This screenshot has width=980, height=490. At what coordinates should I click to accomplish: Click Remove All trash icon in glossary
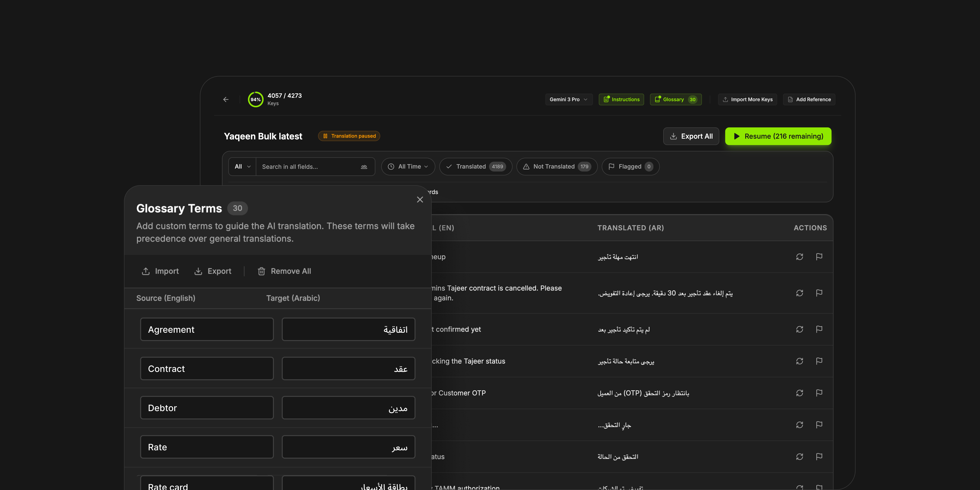click(261, 271)
